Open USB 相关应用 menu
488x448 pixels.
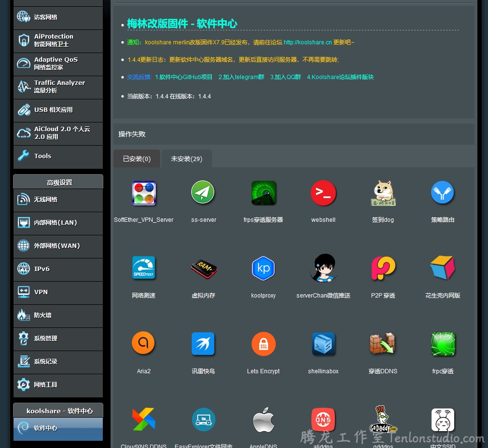(x=58, y=110)
